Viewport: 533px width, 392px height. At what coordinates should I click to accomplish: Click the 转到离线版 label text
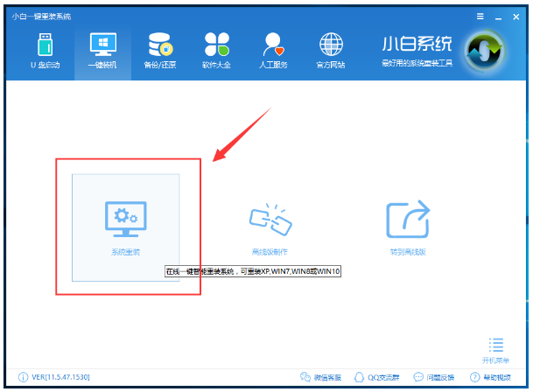[408, 252]
